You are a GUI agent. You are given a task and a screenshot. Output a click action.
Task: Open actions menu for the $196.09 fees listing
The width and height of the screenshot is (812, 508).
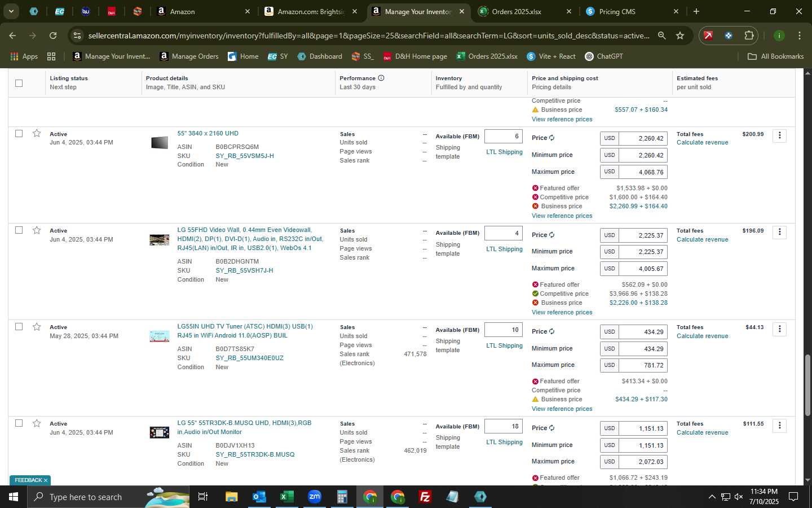780,232
